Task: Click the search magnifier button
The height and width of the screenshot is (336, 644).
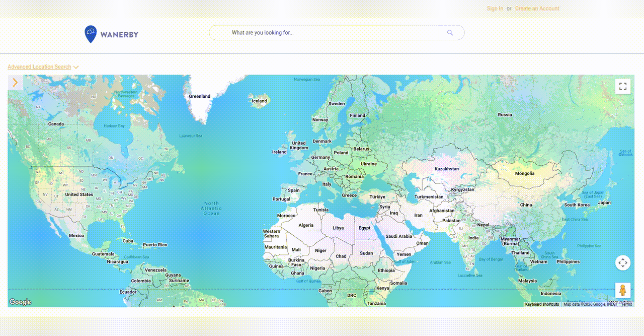Action: (x=450, y=33)
